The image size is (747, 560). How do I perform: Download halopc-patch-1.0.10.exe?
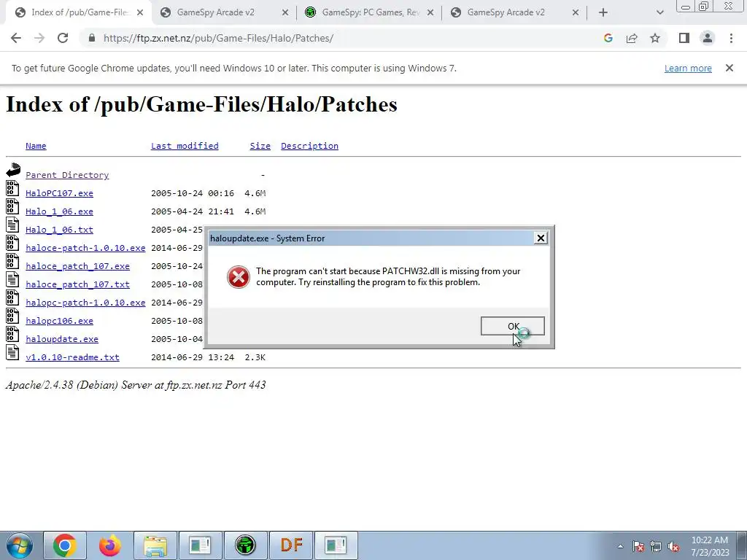[x=85, y=303]
